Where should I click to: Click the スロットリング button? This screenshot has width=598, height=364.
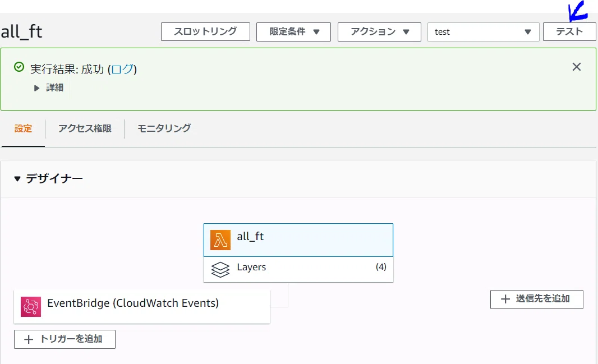click(205, 31)
